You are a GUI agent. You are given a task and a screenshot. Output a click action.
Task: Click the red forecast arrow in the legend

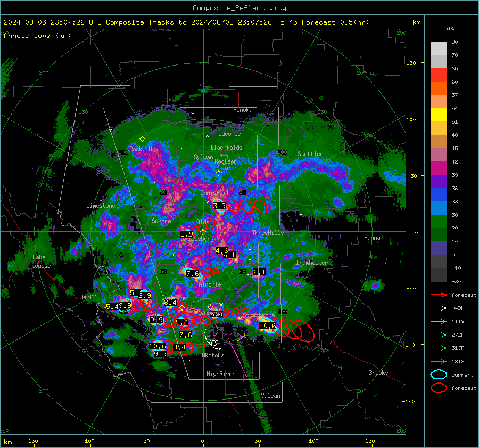pos(439,295)
